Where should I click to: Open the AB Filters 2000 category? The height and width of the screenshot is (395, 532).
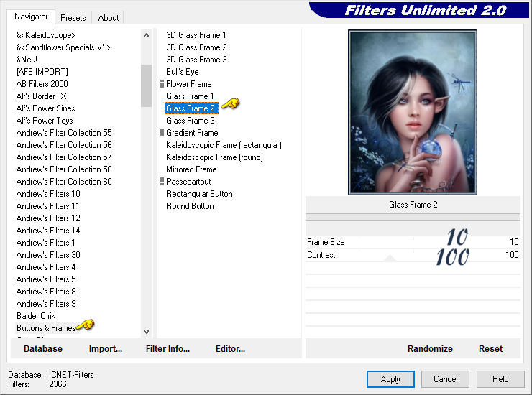42,84
